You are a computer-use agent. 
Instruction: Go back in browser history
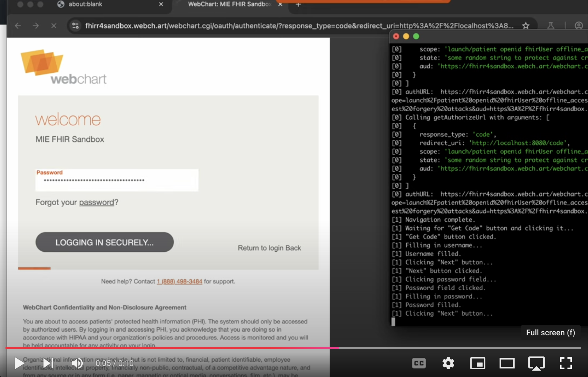pos(18,26)
